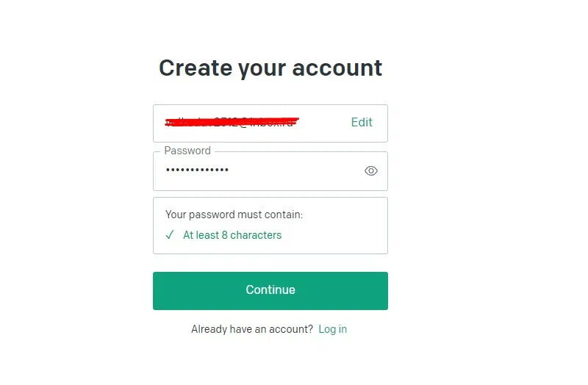Reveal the password using the eye icon
588x385 pixels.
coord(371,171)
